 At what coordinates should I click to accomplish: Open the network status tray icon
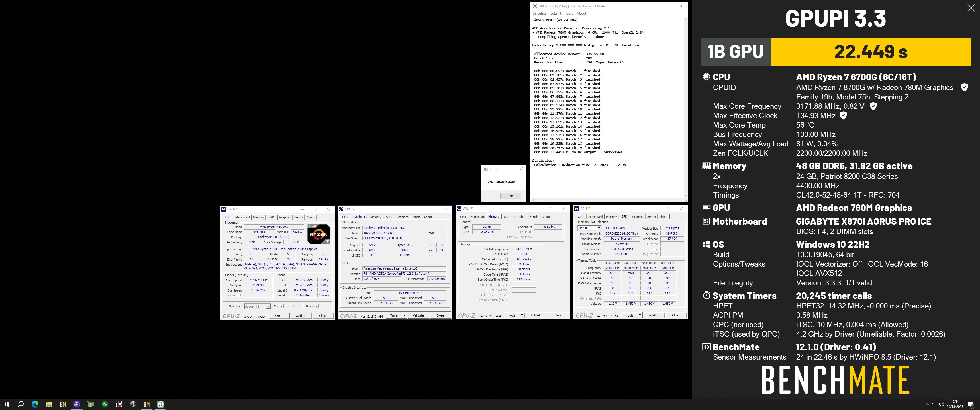[x=934, y=404]
